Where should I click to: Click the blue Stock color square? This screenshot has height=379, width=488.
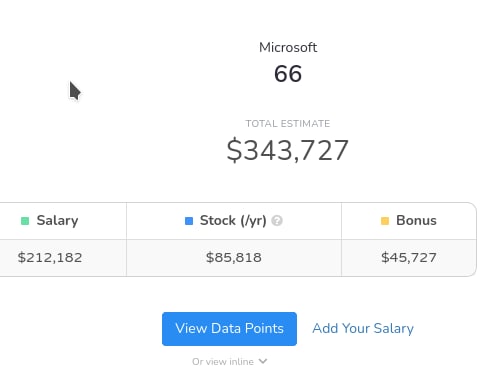click(x=189, y=221)
